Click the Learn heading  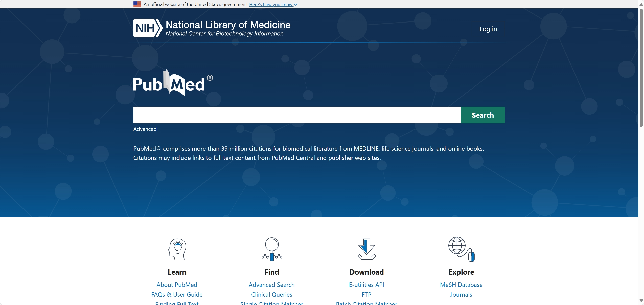point(177,272)
